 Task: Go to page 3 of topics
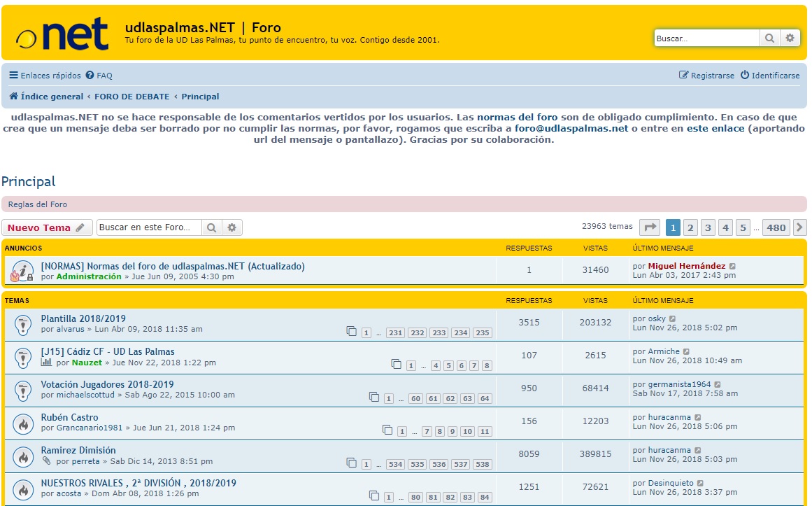point(708,227)
